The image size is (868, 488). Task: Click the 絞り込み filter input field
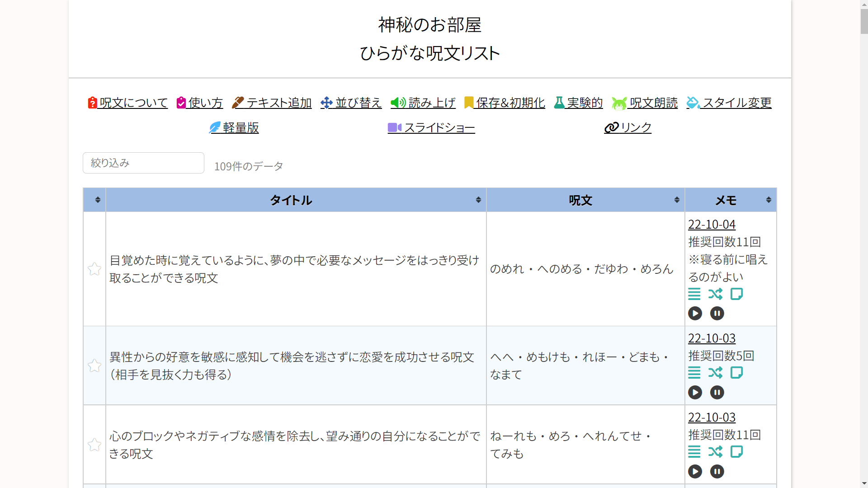pos(143,163)
